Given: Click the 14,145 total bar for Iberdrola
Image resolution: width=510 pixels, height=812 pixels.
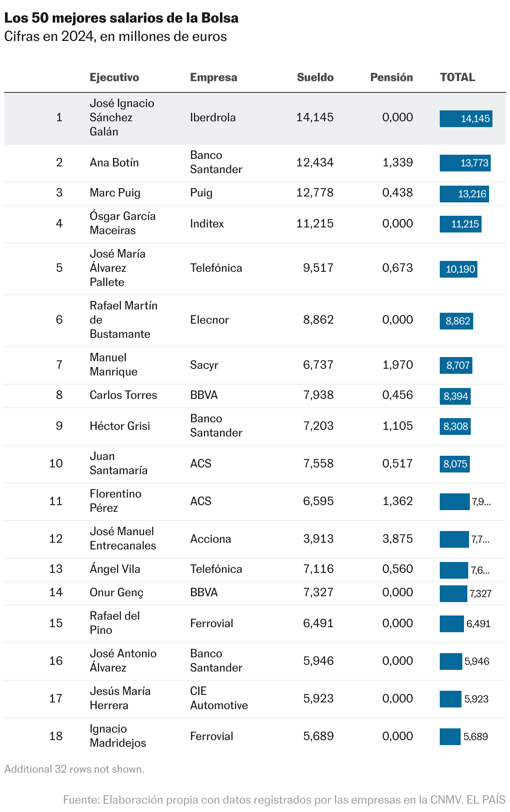Looking at the screenshot, I should point(466,119).
